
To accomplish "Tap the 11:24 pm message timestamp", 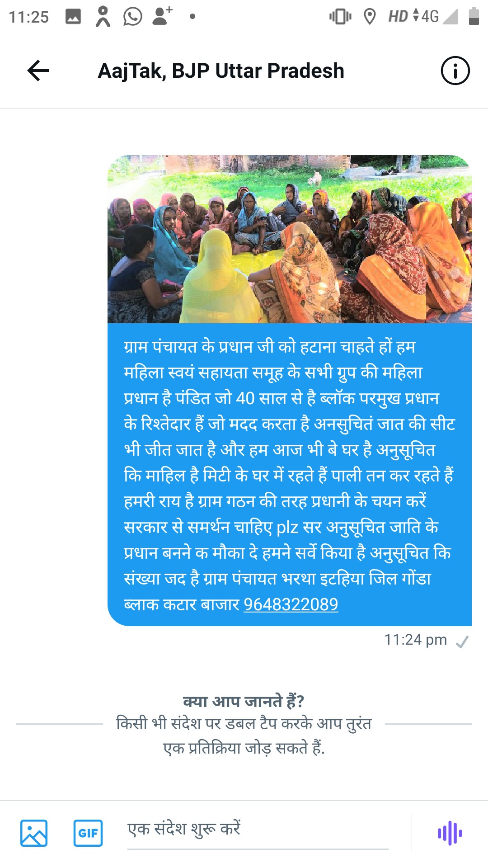I will click(415, 640).
